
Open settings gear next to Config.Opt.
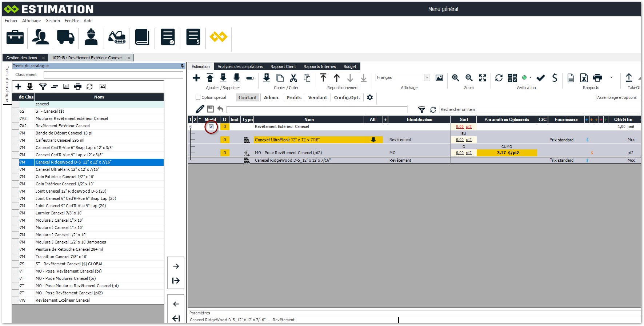coord(370,97)
